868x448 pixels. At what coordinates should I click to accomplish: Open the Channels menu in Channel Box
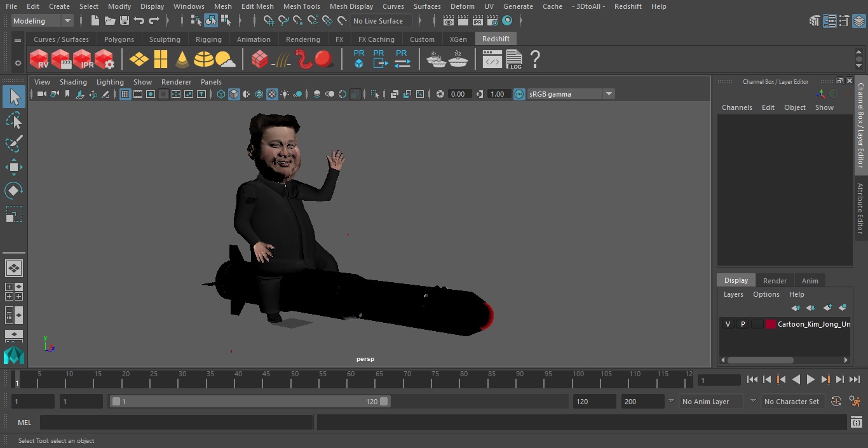point(736,107)
